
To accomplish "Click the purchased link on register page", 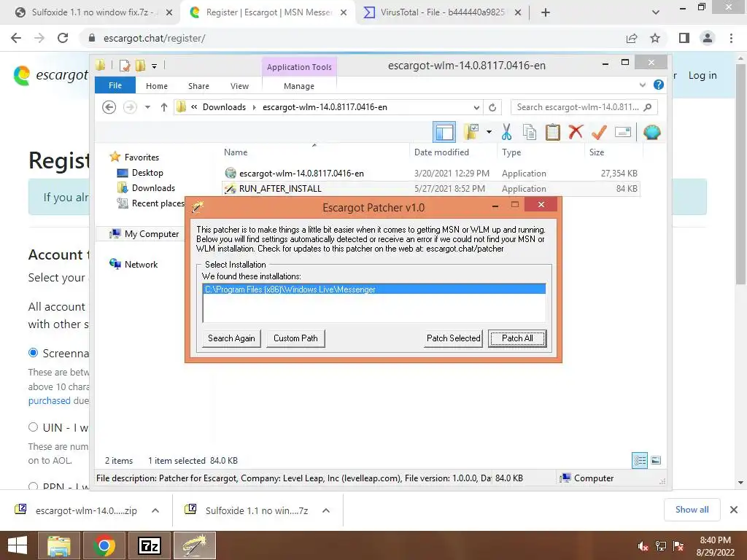I will point(49,400).
